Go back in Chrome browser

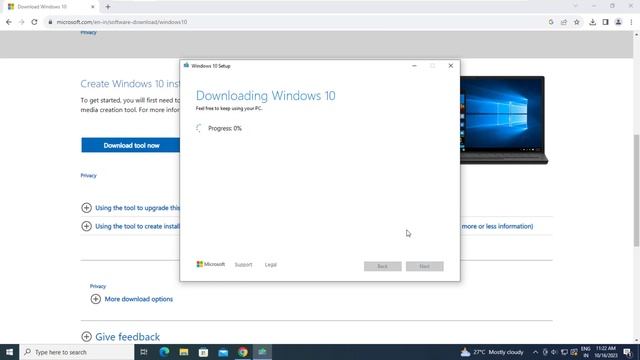(9, 22)
